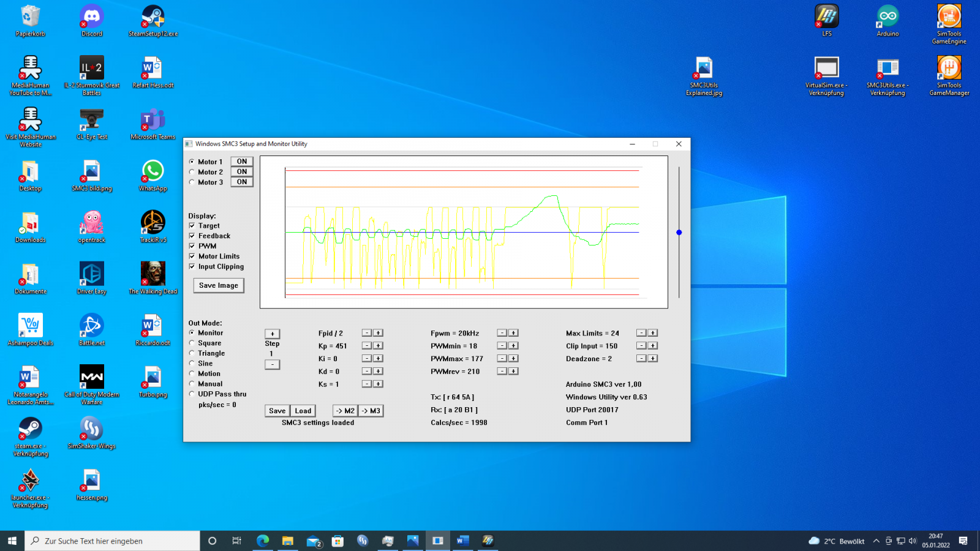Launch SteamSetup12.exe desktop icon
The width and height of the screenshot is (980, 551).
(x=153, y=21)
